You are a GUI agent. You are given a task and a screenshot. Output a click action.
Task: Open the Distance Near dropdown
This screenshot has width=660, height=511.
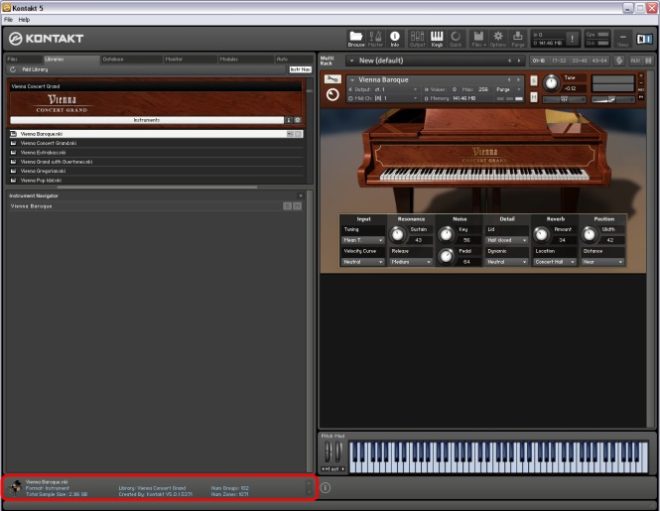(x=603, y=262)
